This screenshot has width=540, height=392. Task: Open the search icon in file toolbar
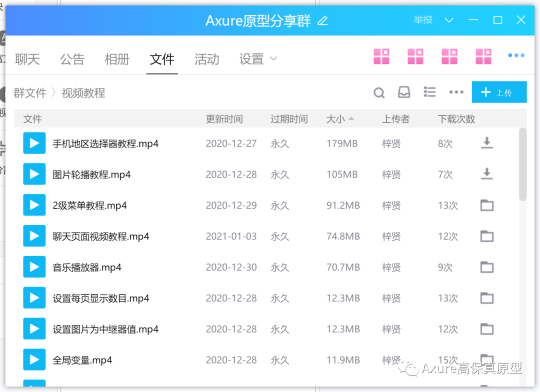379,92
